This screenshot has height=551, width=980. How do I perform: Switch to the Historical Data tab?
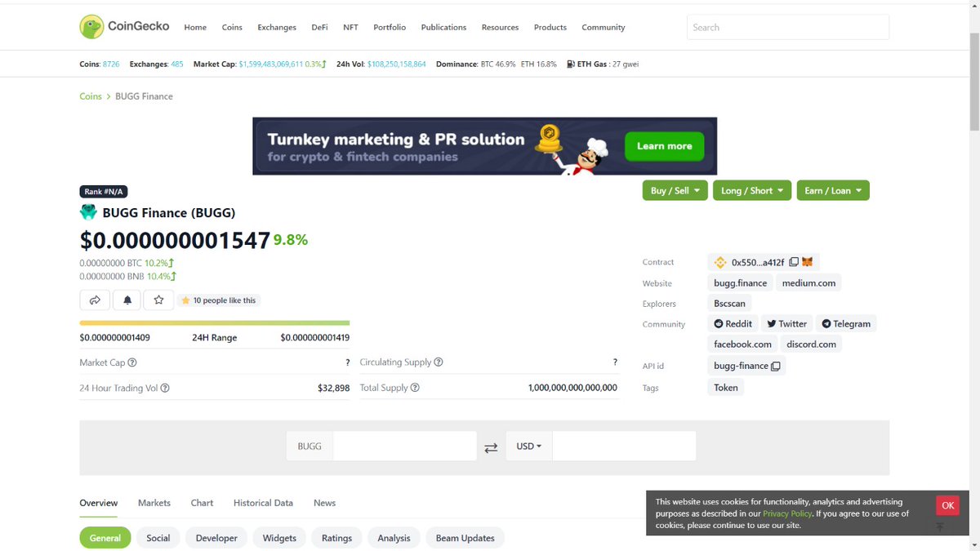click(263, 503)
